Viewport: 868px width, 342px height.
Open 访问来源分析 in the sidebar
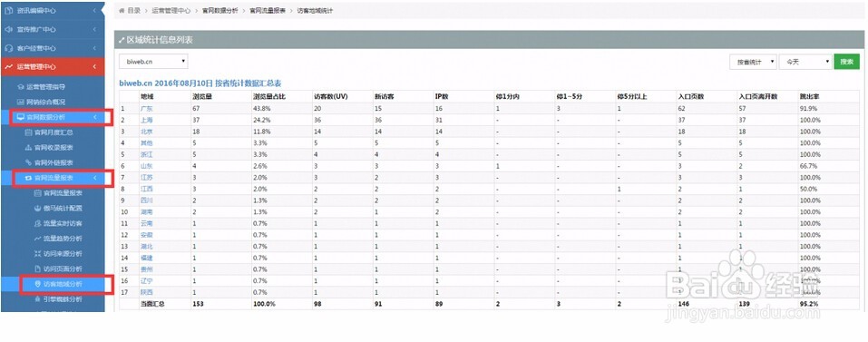tap(63, 253)
